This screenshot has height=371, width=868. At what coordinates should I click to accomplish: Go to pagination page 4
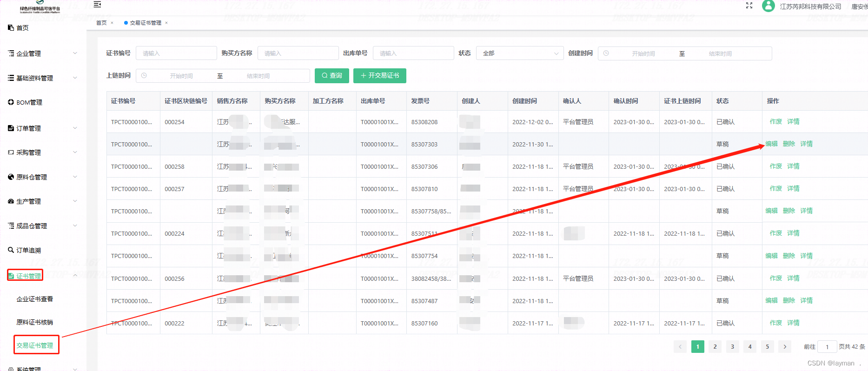coord(750,347)
